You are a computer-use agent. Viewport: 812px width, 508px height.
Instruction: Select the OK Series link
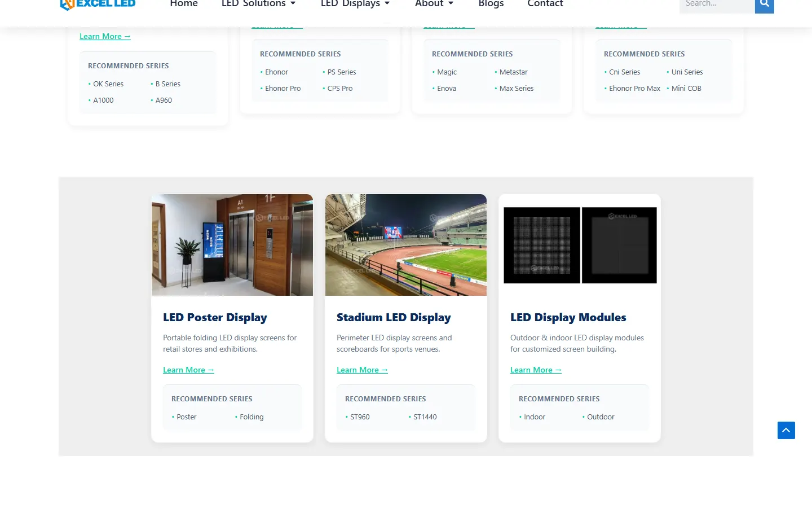(x=108, y=84)
